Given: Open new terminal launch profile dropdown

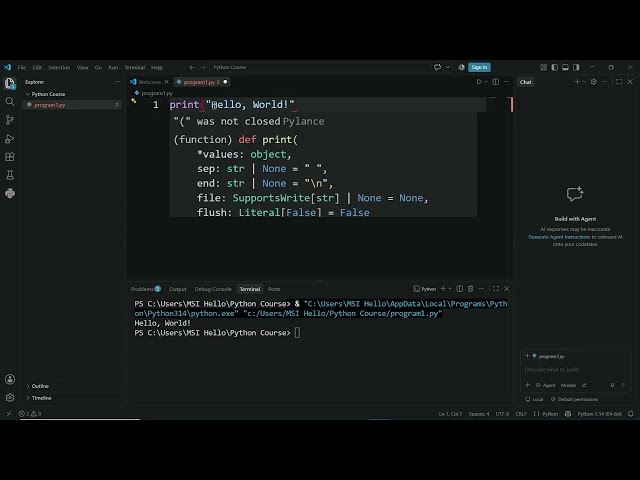Looking at the screenshot, I should (x=450, y=289).
